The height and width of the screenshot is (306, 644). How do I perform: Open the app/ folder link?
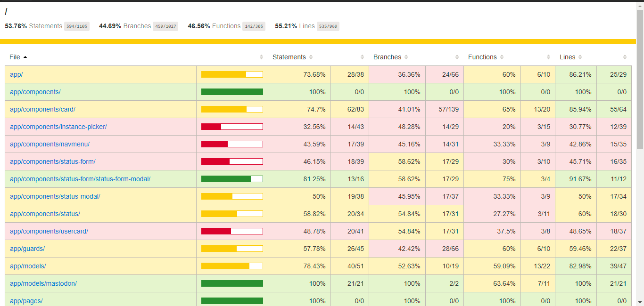pyautogui.click(x=16, y=74)
